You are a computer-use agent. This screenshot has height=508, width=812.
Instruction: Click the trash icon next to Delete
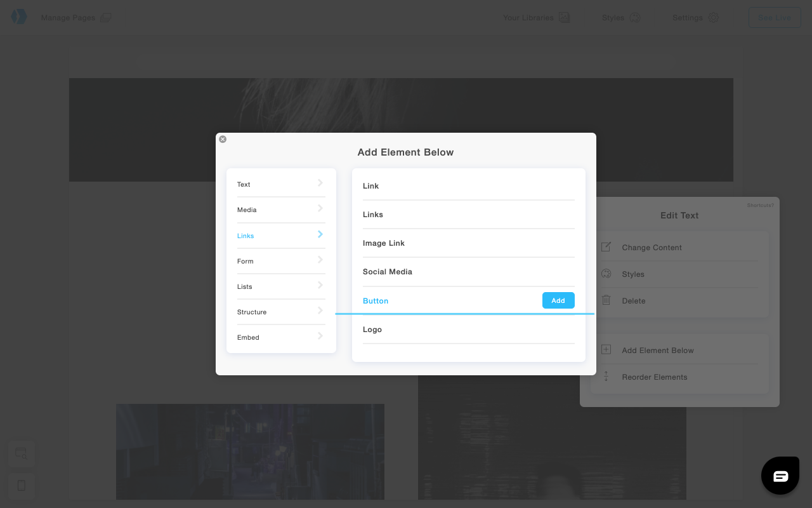click(606, 300)
